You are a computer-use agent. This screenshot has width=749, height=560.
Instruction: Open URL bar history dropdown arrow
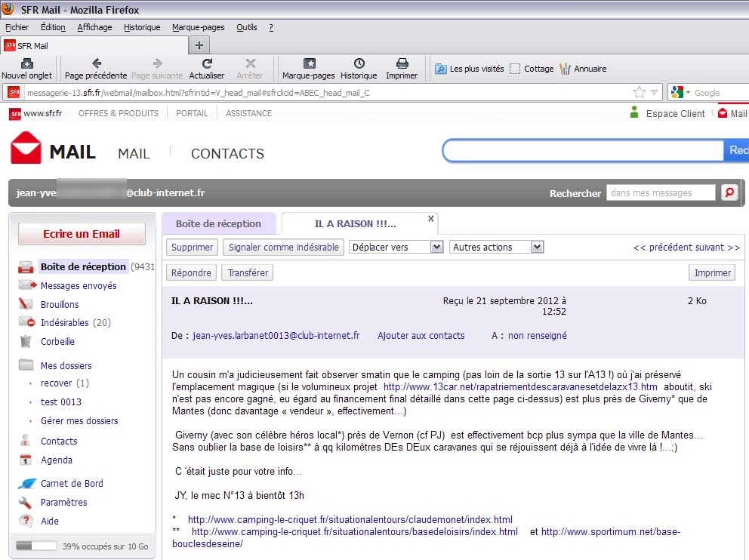click(655, 92)
